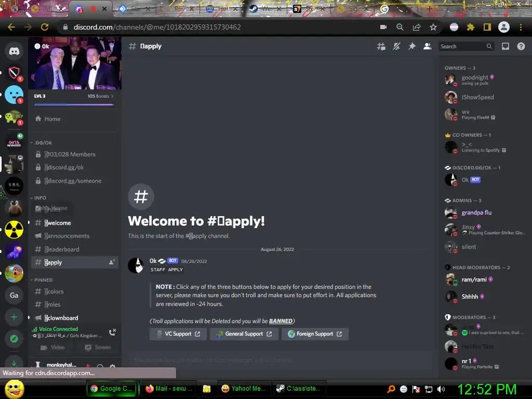Select the apply channel
Viewport: 532px width, 399px height.
tap(75, 262)
